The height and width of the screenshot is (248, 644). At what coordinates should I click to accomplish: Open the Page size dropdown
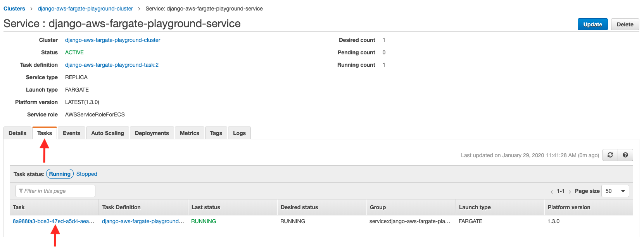(x=615, y=191)
